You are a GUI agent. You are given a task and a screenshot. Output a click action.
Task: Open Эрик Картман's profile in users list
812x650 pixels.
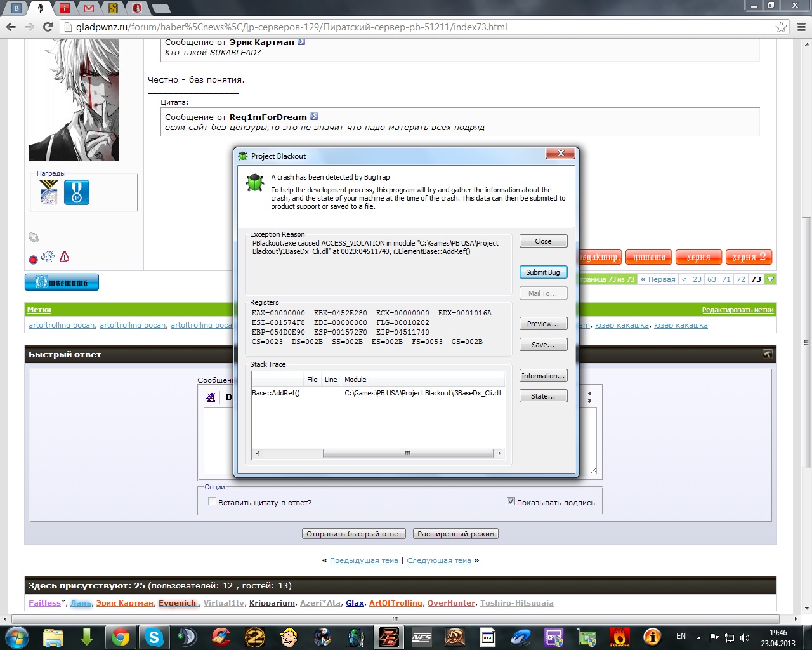125,603
